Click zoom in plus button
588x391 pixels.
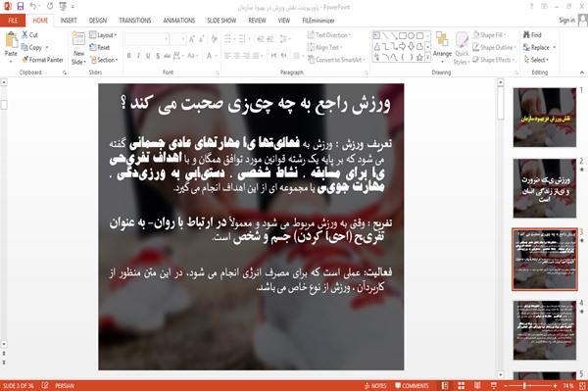[x=555, y=386]
